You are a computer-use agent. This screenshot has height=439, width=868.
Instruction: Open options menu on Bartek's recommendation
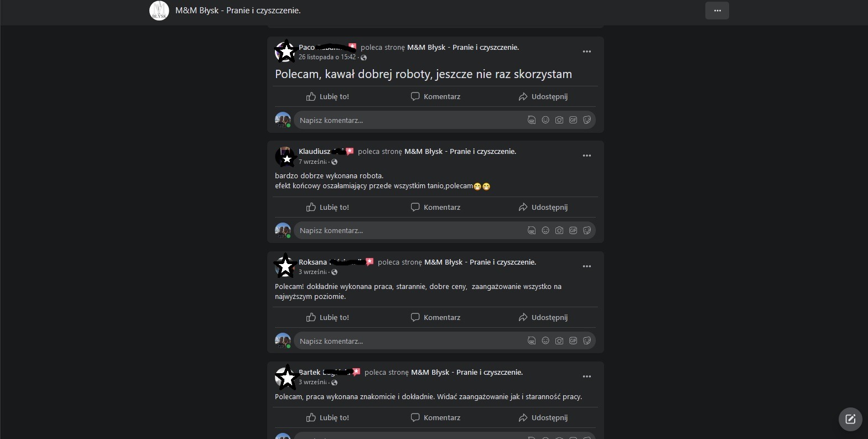[x=587, y=376]
